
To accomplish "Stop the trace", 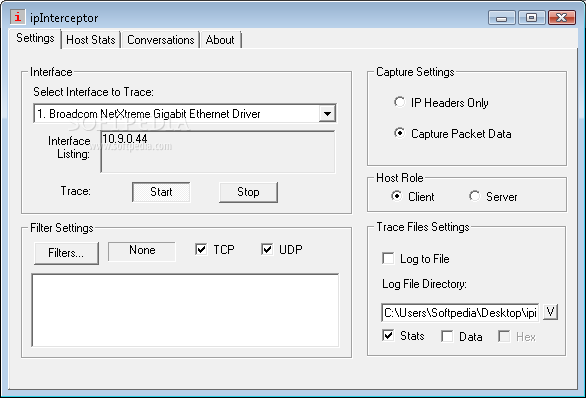I will click(x=248, y=192).
